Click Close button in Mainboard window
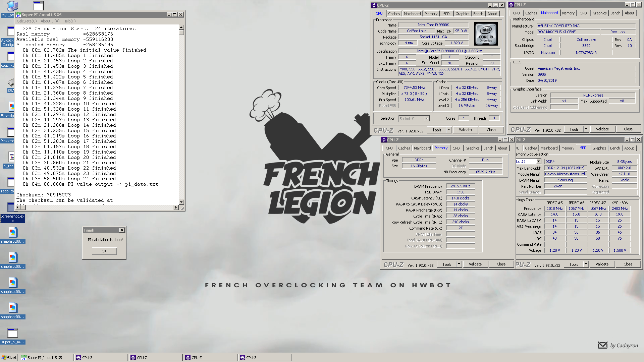The height and width of the screenshot is (362, 644). 628,129
